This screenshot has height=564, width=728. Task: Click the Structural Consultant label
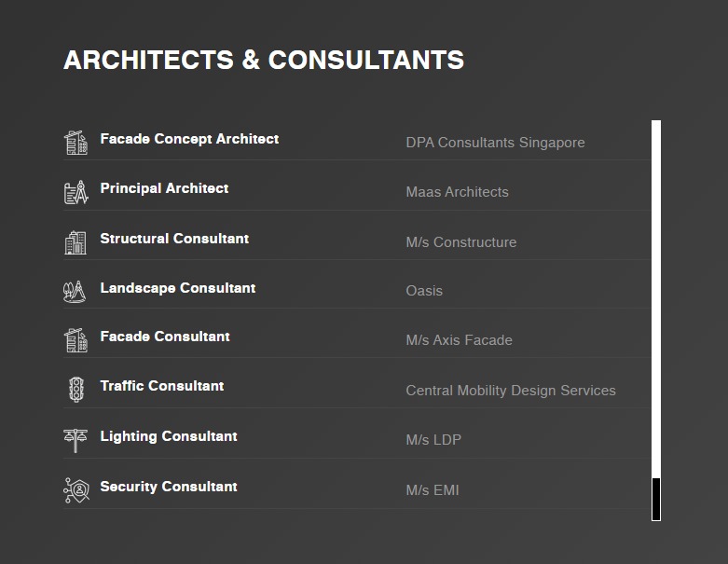click(174, 239)
